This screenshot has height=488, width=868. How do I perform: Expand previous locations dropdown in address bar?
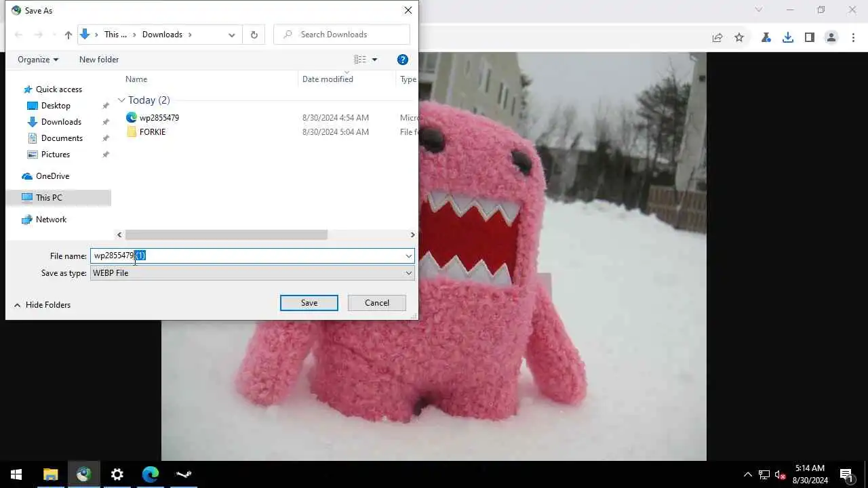232,35
